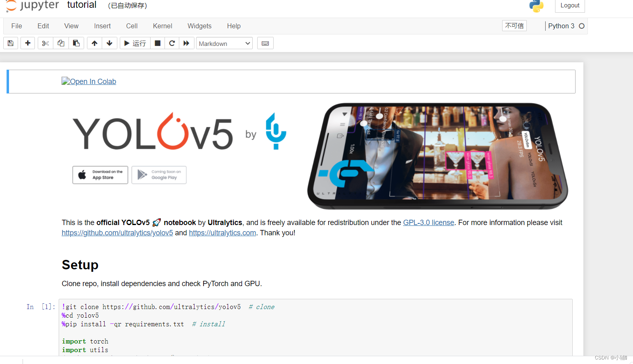
Task: Click the Setup heading
Action: coord(80,265)
